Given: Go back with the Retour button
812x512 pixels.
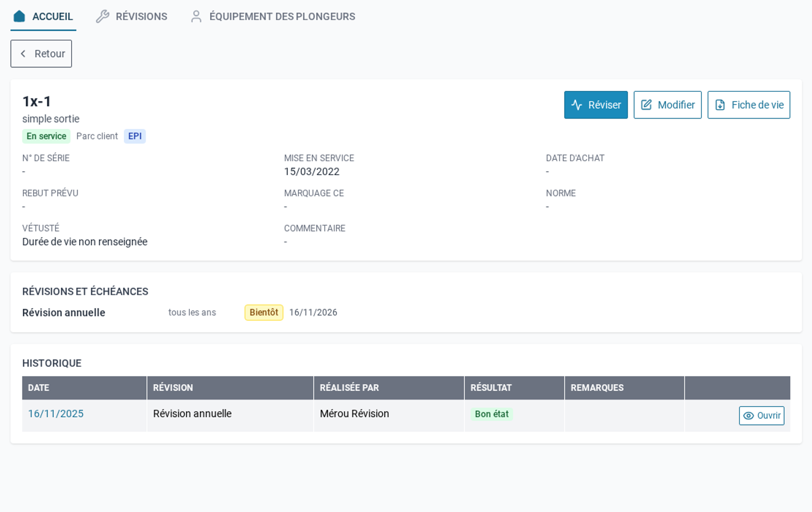Looking at the screenshot, I should 41,54.
